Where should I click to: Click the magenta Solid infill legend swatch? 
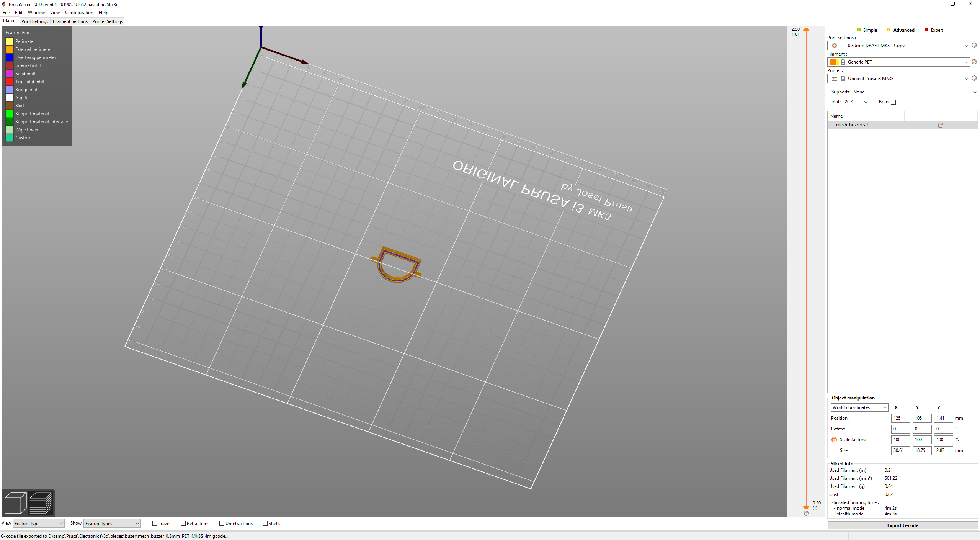(x=10, y=74)
